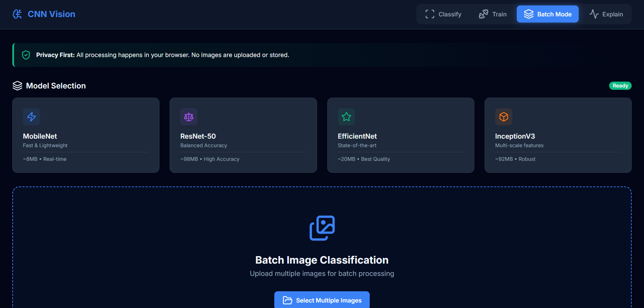The width and height of the screenshot is (644, 308).
Task: Select the Batch Mode tab
Action: (547, 14)
